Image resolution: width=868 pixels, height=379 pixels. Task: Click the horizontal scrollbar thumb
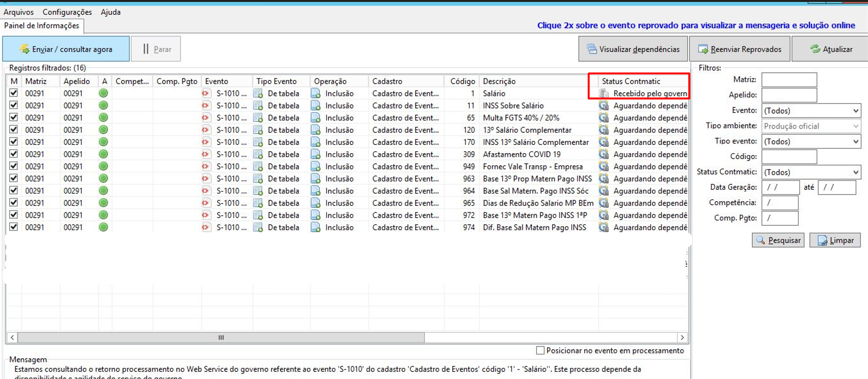point(221,338)
